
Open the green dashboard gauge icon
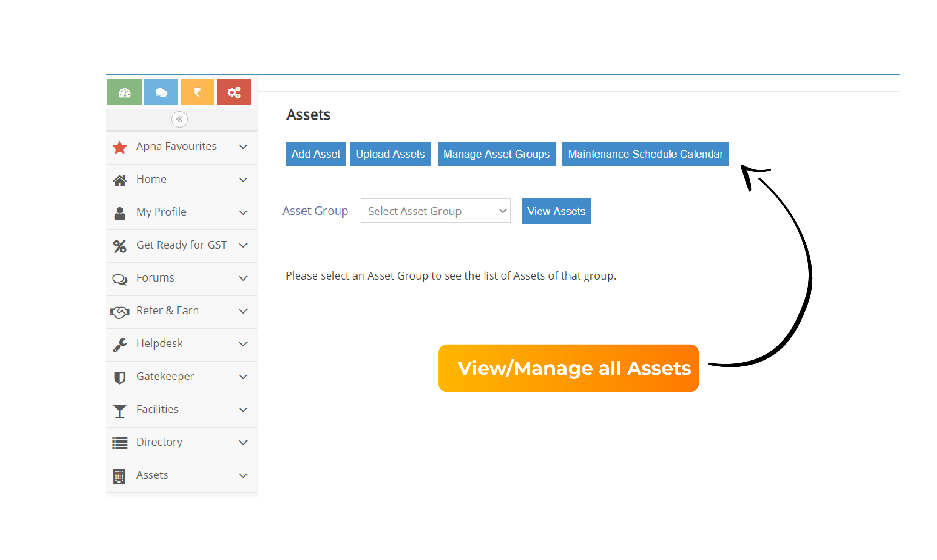pos(124,92)
